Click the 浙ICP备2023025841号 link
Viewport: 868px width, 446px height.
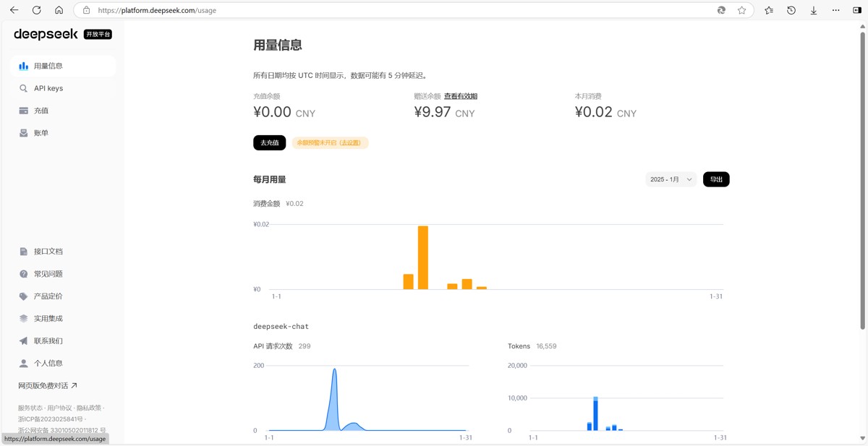tap(50, 419)
